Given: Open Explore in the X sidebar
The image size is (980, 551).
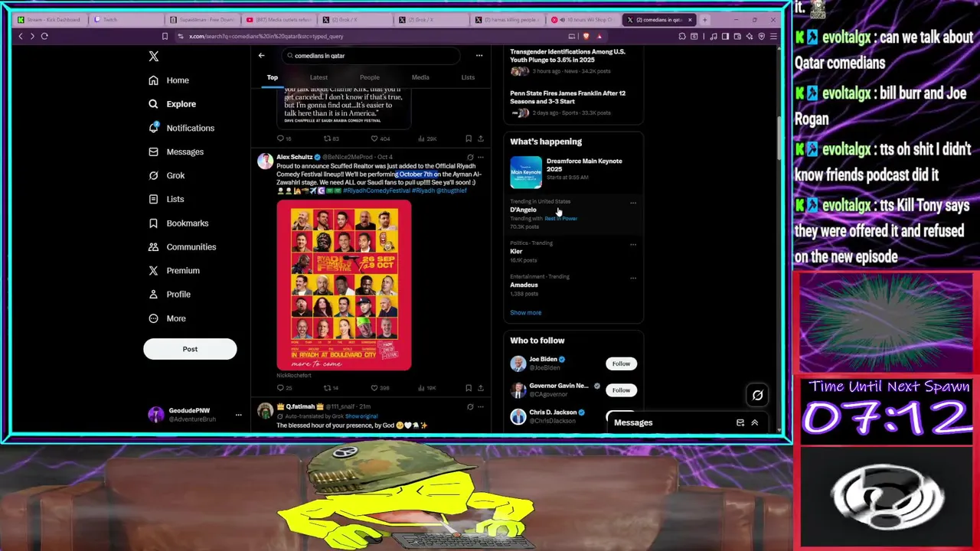Looking at the screenshot, I should [173, 104].
